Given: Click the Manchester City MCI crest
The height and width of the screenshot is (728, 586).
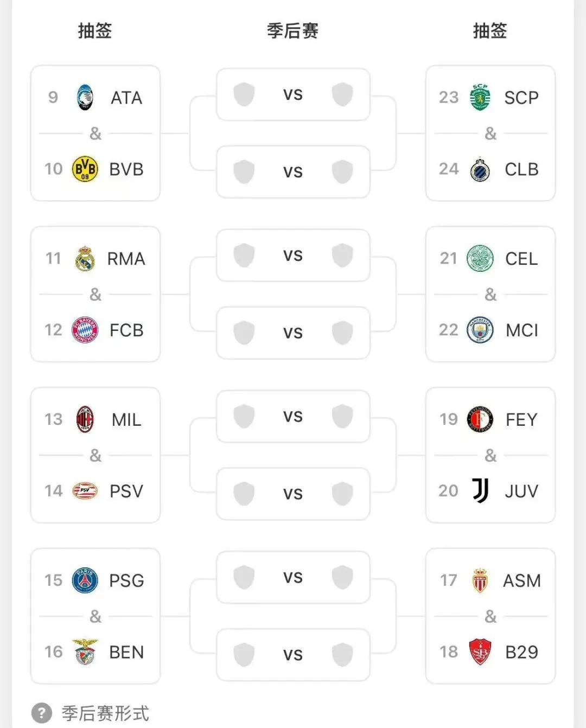Looking at the screenshot, I should (480, 330).
